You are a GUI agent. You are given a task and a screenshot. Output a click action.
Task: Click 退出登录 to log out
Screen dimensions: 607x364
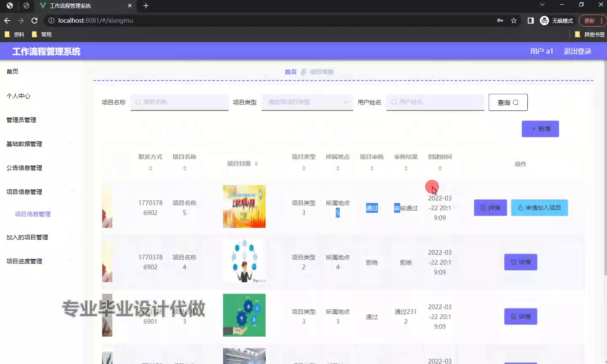coord(577,51)
